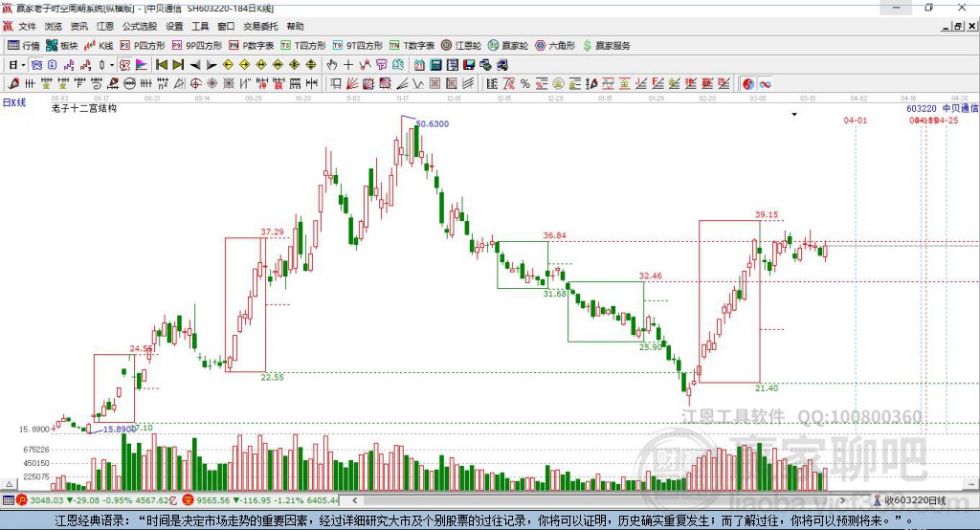
Task: Select the n² cycle lines tool
Action: click(163, 84)
